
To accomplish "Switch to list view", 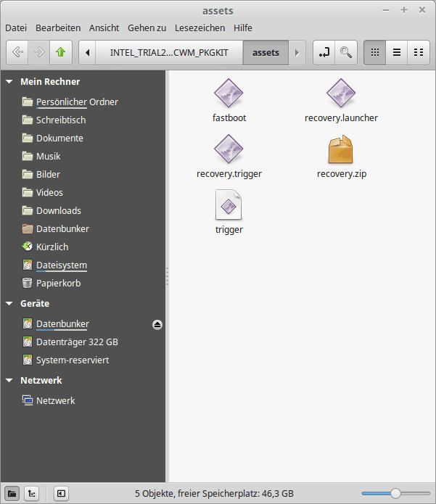I will coord(396,52).
